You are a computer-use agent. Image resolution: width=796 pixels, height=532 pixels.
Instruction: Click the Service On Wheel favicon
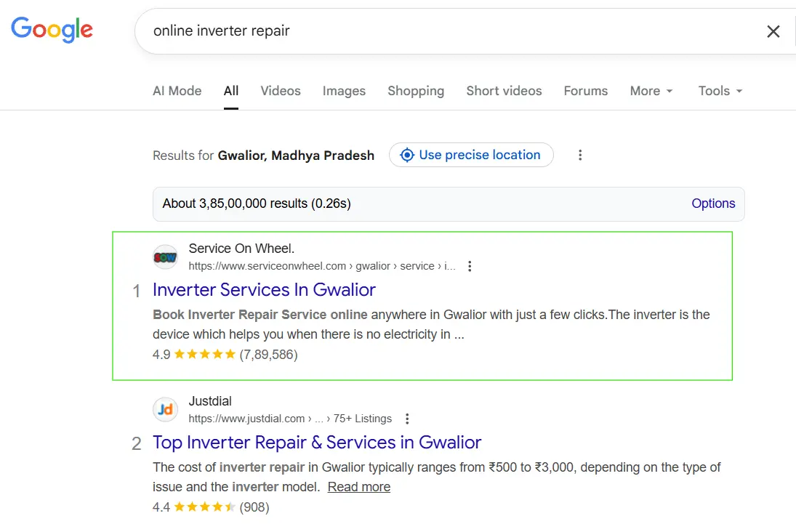(166, 257)
